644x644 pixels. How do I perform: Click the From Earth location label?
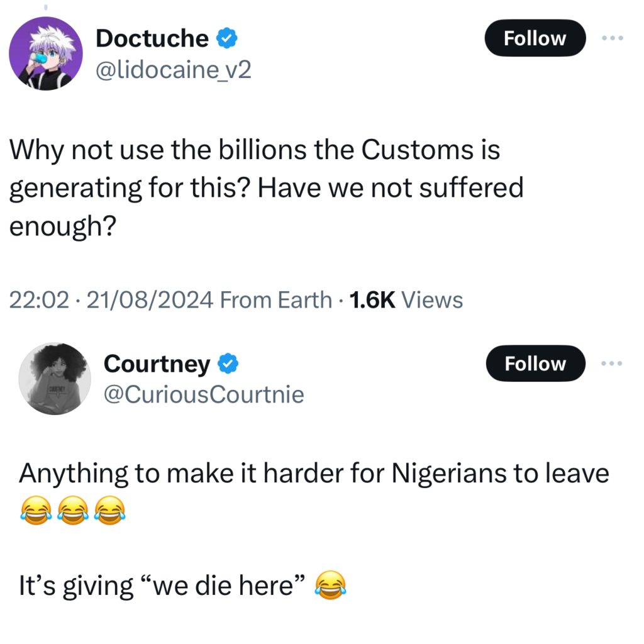pyautogui.click(x=276, y=301)
